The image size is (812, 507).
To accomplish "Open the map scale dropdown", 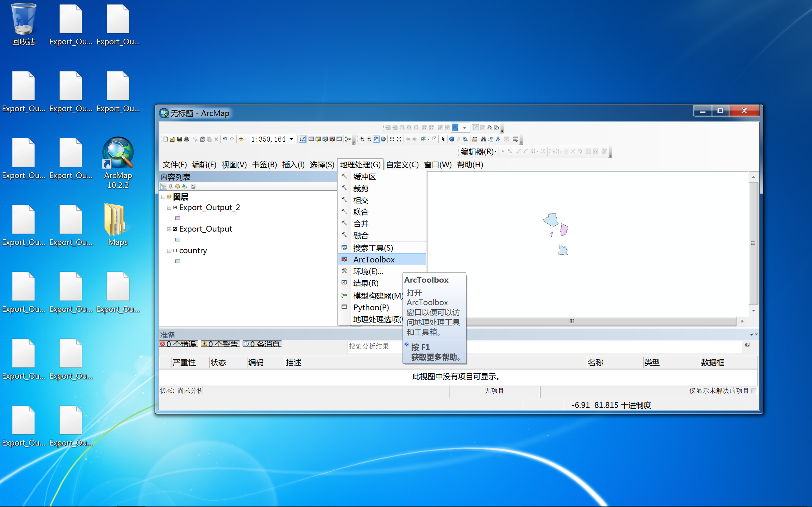I will [291, 139].
